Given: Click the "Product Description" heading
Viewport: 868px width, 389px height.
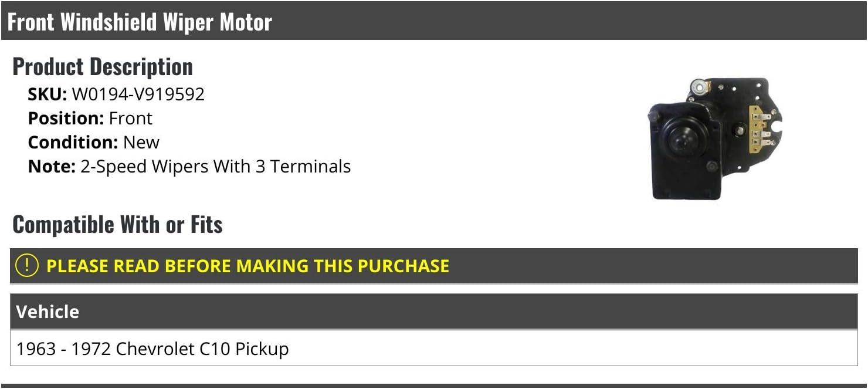Looking at the screenshot, I should coord(103,67).
